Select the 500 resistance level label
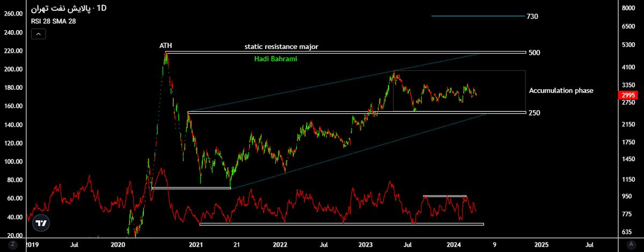The width and height of the screenshot is (644, 252). pos(534,53)
